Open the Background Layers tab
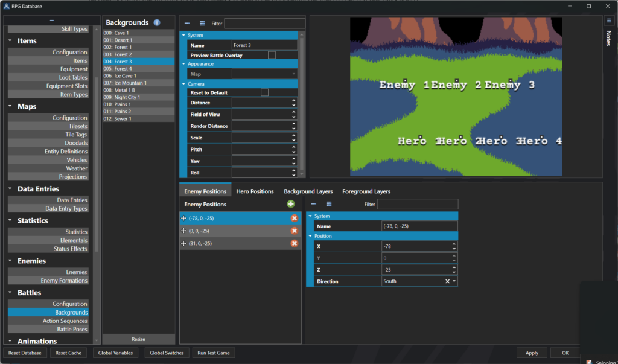 pyautogui.click(x=308, y=191)
